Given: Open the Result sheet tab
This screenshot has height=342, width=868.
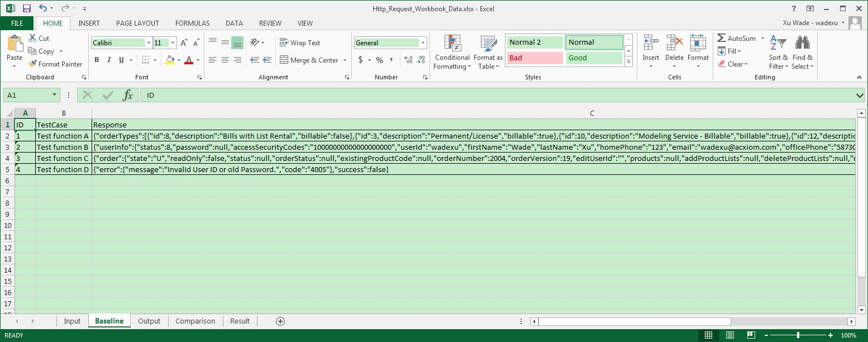Looking at the screenshot, I should click(240, 321).
